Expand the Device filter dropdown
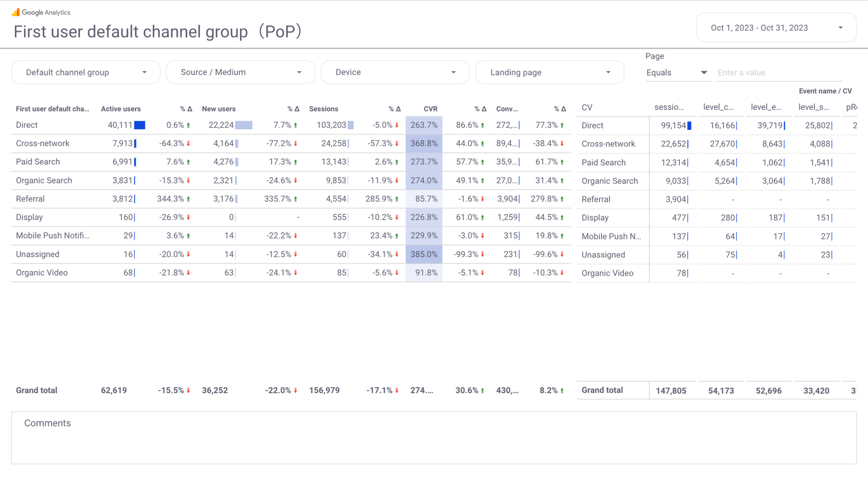 point(395,72)
